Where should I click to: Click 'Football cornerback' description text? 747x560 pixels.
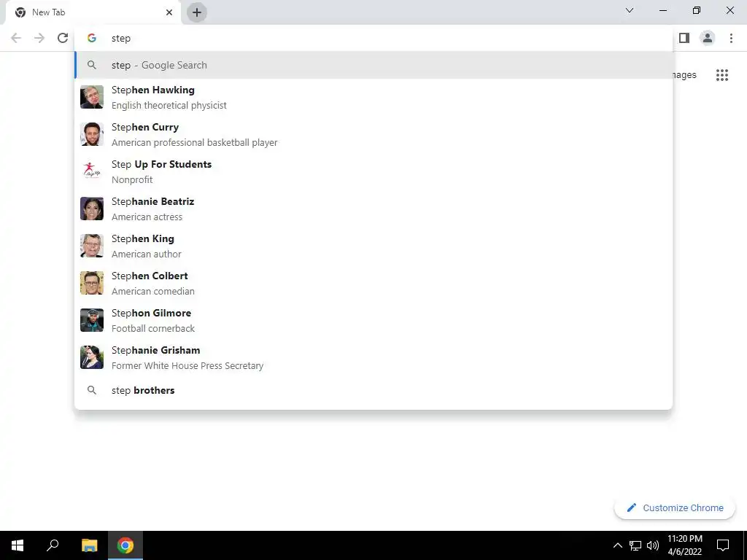pos(153,328)
